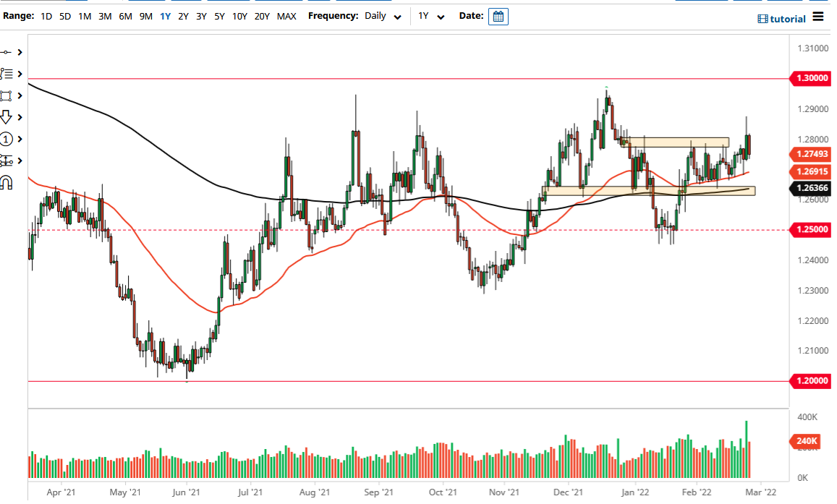Expand the trendline tool options chevron
Image resolution: width=837 pixels, height=504 pixels.
coord(20,52)
